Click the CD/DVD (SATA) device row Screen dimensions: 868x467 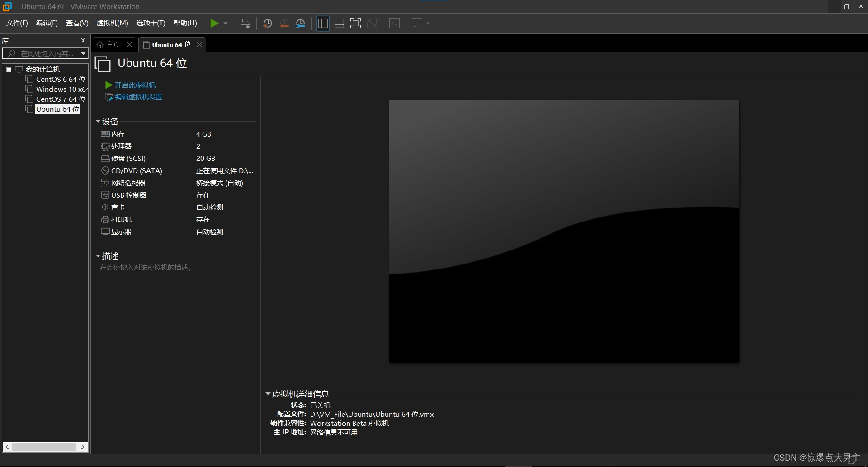pos(177,170)
